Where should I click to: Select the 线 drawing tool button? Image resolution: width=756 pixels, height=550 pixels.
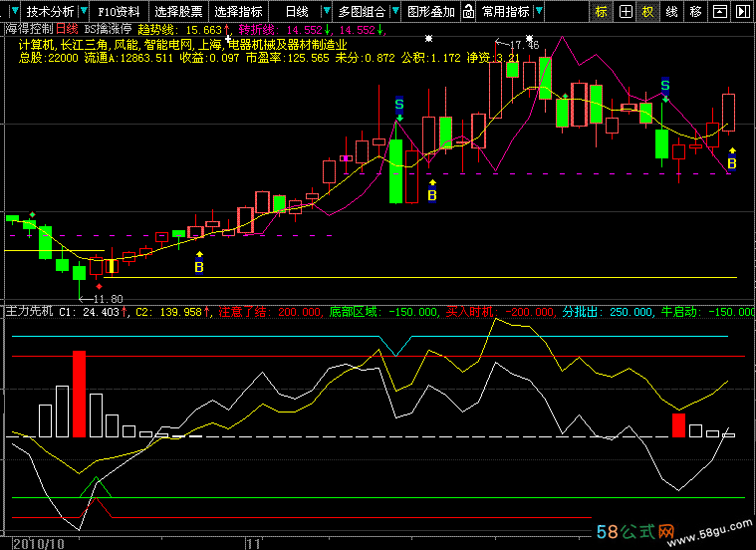click(671, 11)
